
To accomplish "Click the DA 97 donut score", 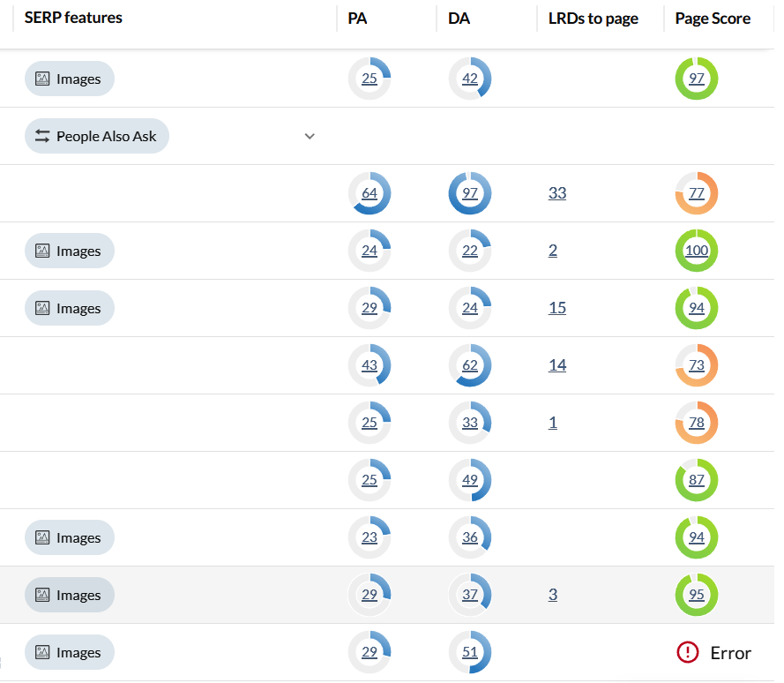I will tap(470, 194).
